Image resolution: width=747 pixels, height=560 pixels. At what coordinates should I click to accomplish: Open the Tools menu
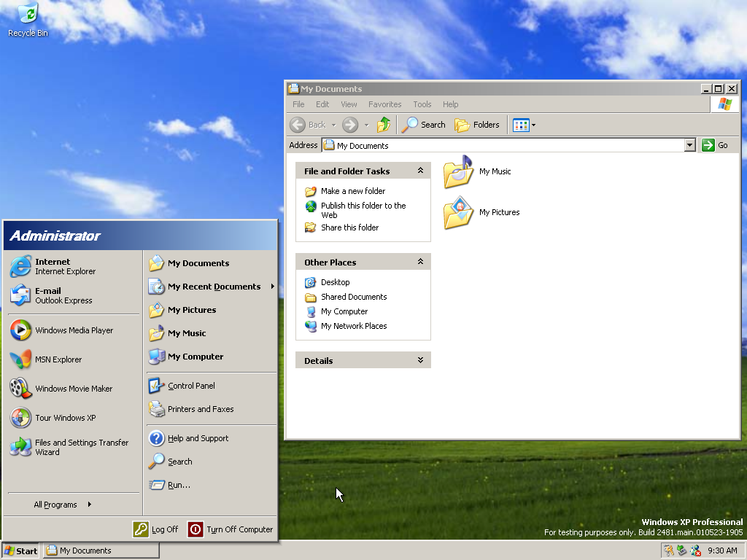point(422,104)
